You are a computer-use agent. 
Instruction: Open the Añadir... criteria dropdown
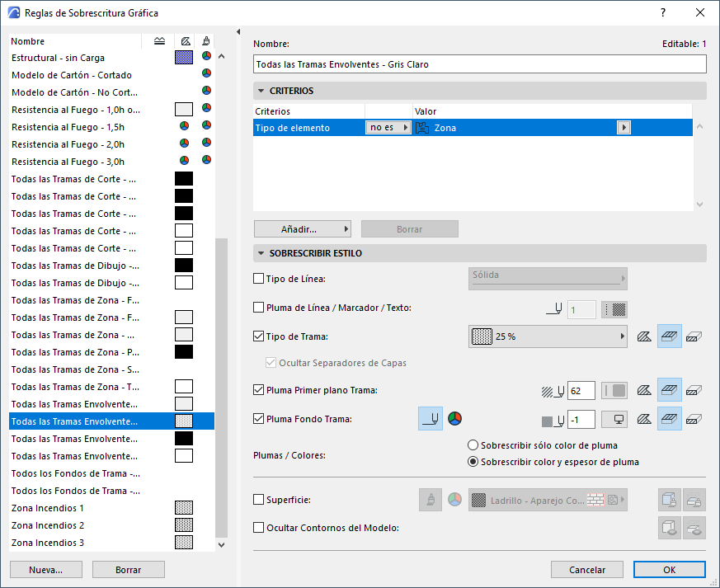tap(303, 229)
